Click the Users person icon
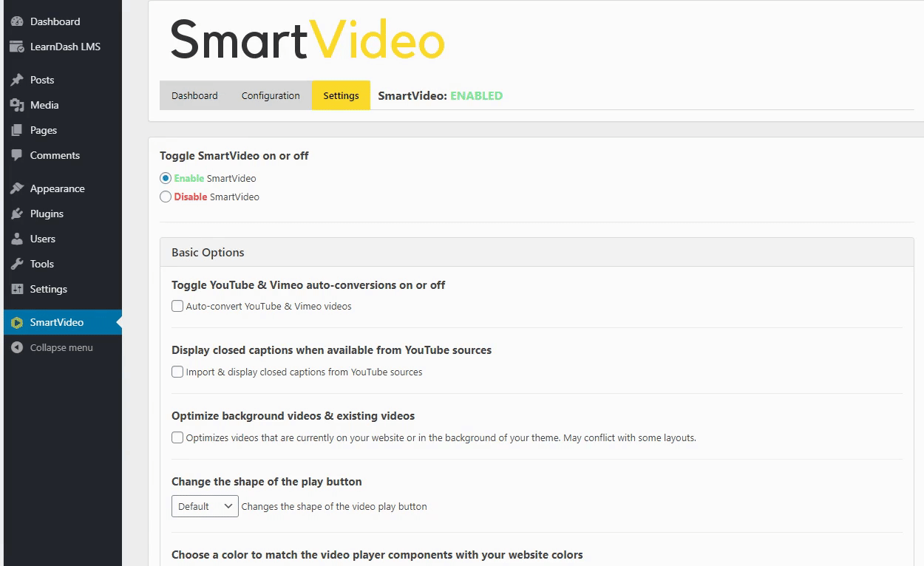This screenshot has height=566, width=924. coord(17,239)
